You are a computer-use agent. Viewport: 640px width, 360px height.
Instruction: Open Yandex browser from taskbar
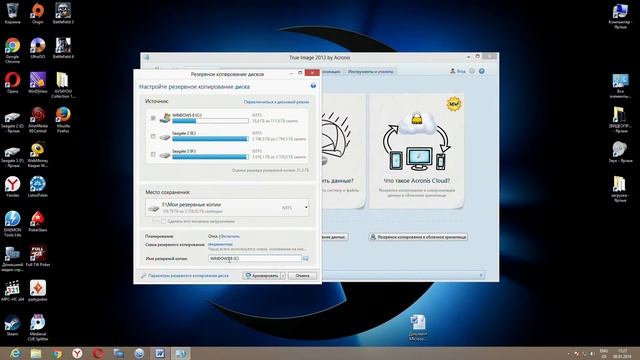point(77,353)
